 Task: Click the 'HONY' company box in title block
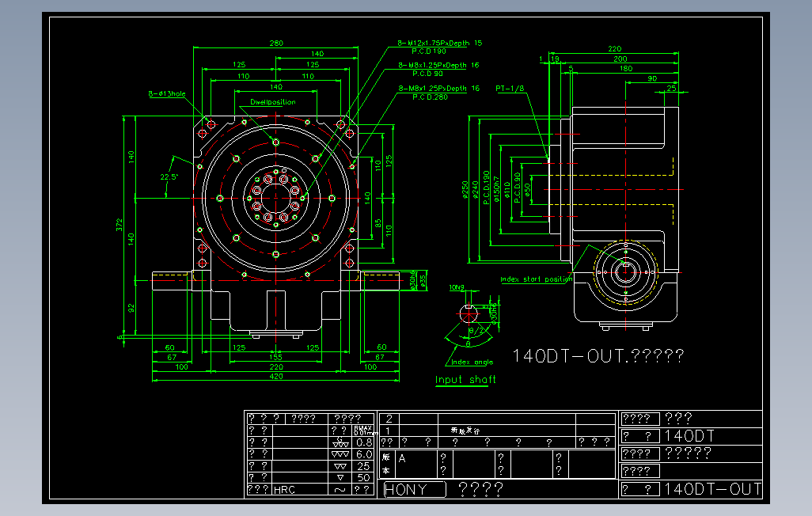[x=414, y=489]
